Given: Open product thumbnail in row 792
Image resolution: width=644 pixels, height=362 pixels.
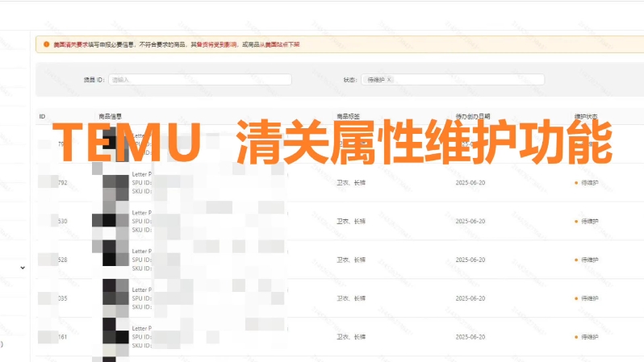Looking at the screenshot, I should click(115, 183).
